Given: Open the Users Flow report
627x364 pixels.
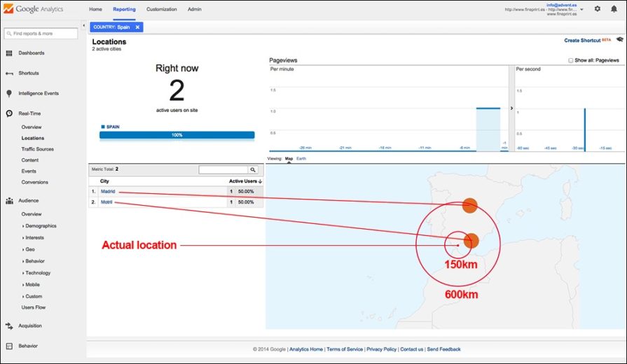Looking at the screenshot, I should tap(34, 307).
